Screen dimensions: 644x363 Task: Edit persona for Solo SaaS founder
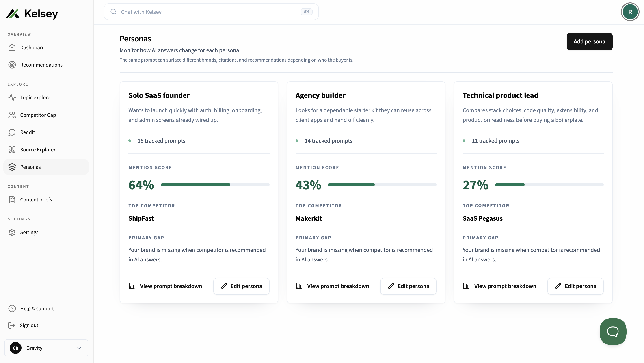(x=241, y=286)
